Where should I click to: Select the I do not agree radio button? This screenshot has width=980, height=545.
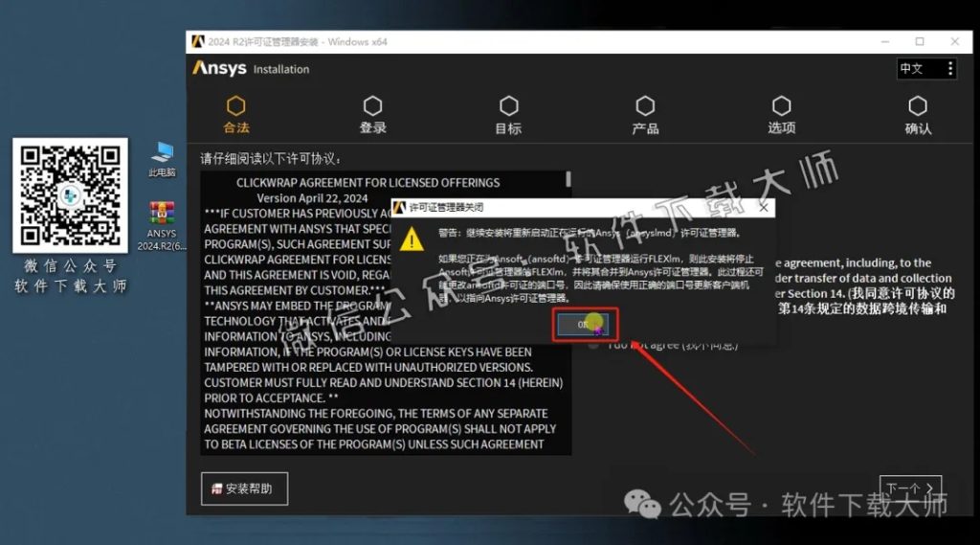tap(593, 345)
